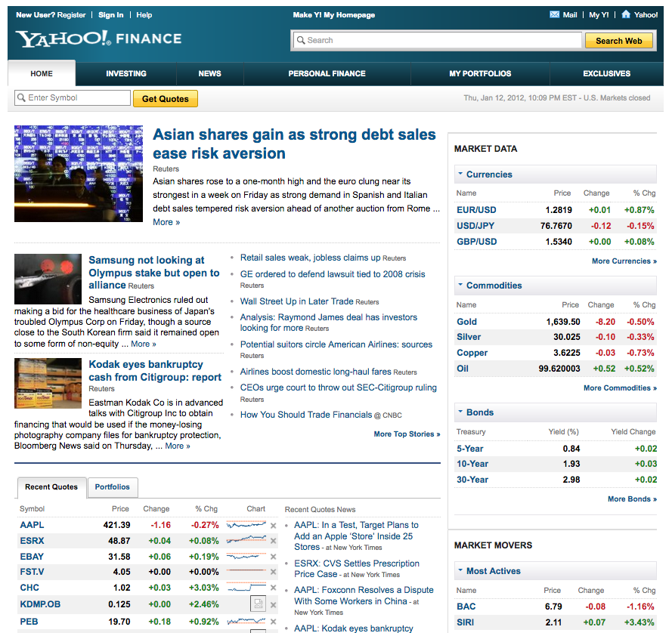Image resolution: width=672 pixels, height=633 pixels.
Task: Open the AAPL symbol in Recent Quotes
Action: click(x=33, y=525)
